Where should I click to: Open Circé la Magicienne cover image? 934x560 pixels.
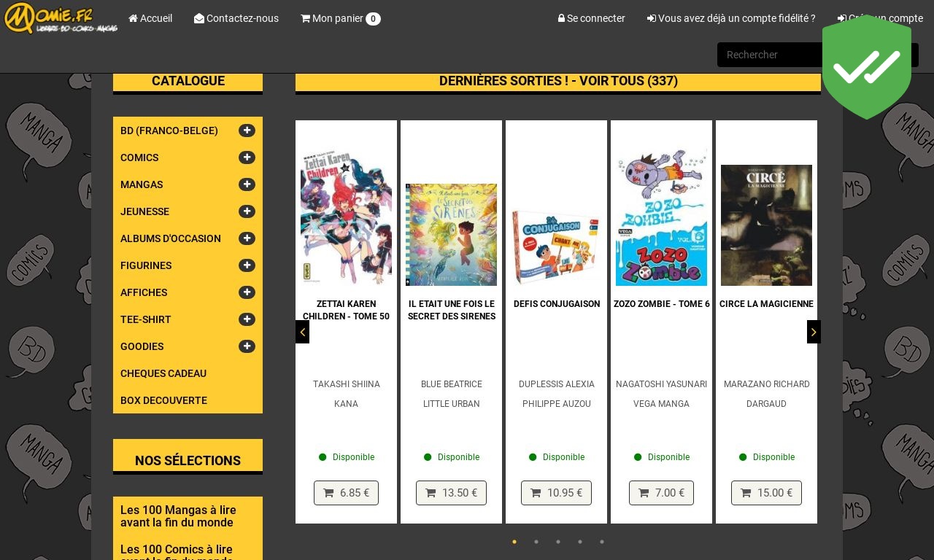pyautogui.click(x=766, y=225)
